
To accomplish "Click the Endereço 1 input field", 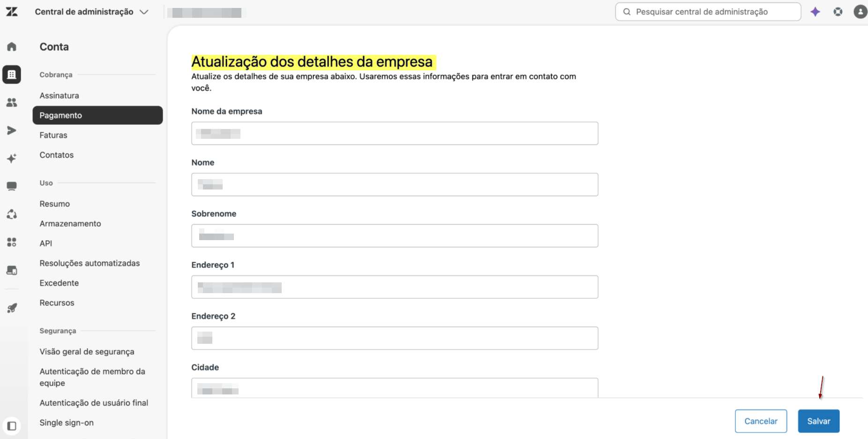I will click(x=395, y=287).
